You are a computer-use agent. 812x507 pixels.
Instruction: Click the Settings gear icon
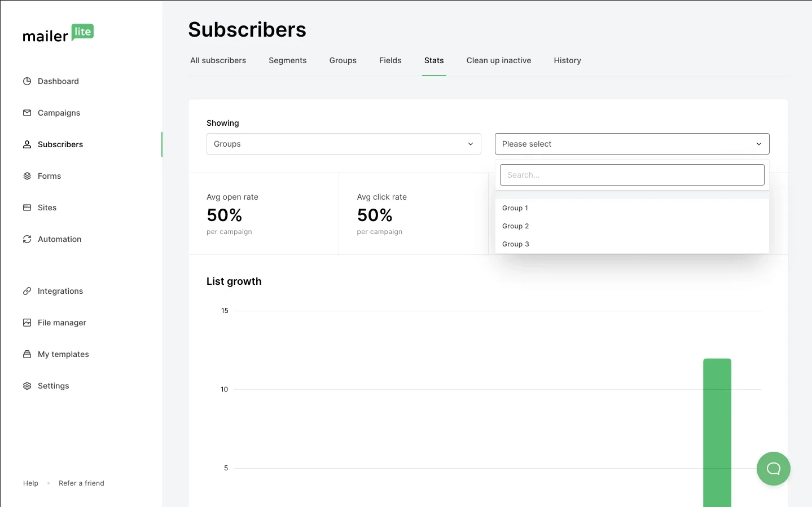pos(27,386)
